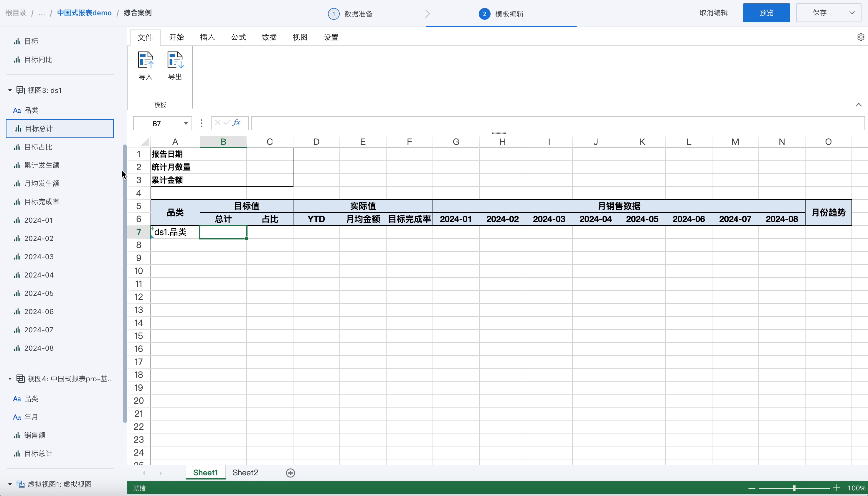868x496 pixels.
Task: Select row 7 header
Action: tap(139, 232)
